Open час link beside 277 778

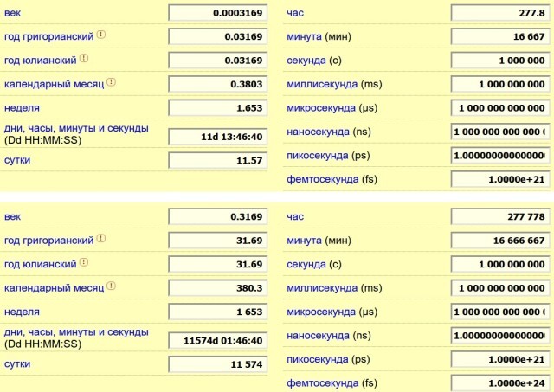[295, 217]
